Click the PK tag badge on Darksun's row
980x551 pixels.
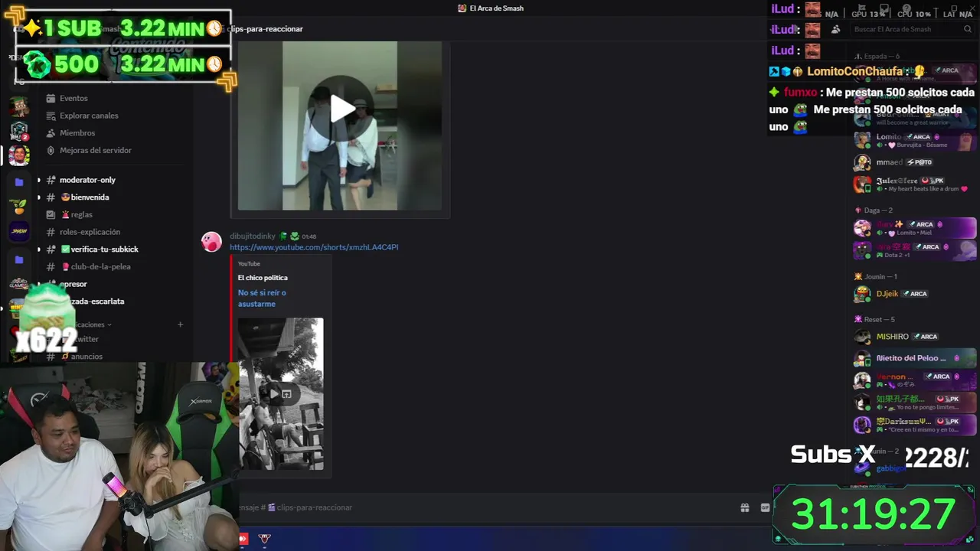[948, 421]
